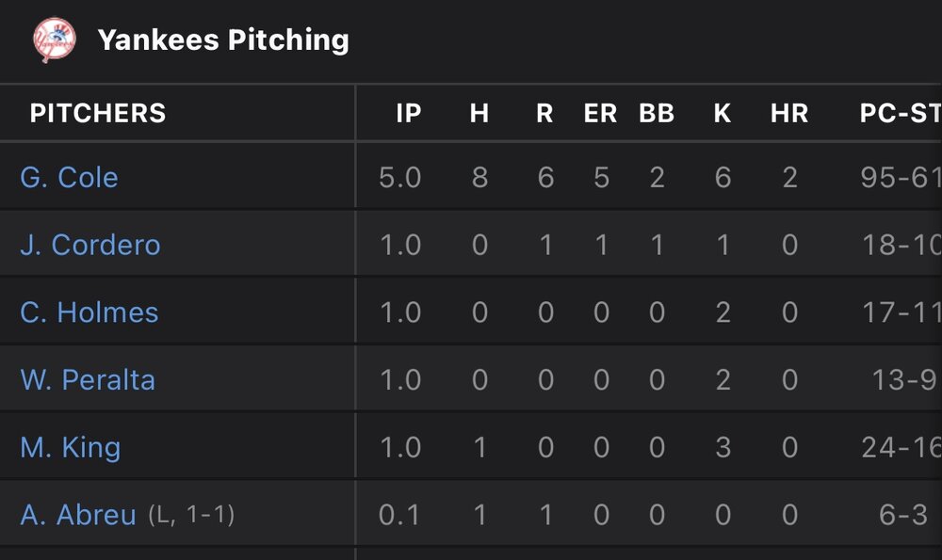The height and width of the screenshot is (560, 942).
Task: Click M. King pitcher name
Action: coord(71,447)
